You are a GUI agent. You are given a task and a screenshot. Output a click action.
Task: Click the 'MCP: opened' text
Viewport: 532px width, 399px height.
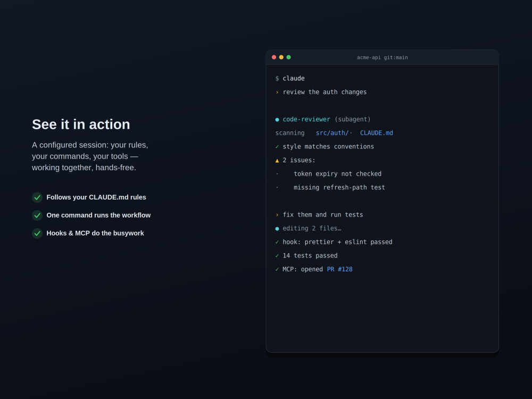[303, 269]
